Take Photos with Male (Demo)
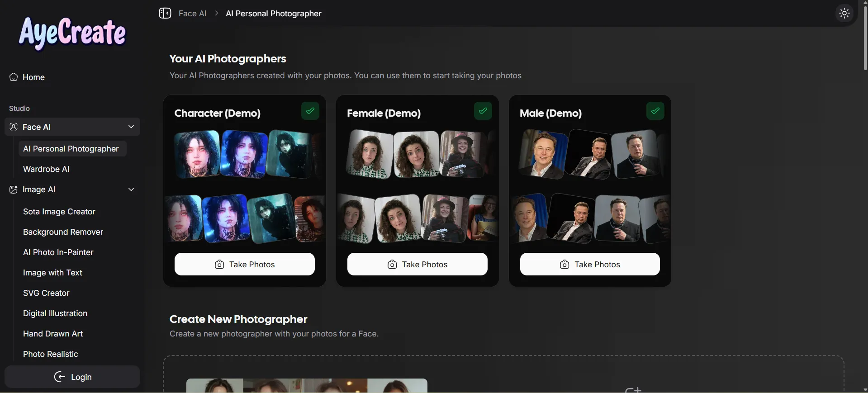868x393 pixels. point(590,264)
